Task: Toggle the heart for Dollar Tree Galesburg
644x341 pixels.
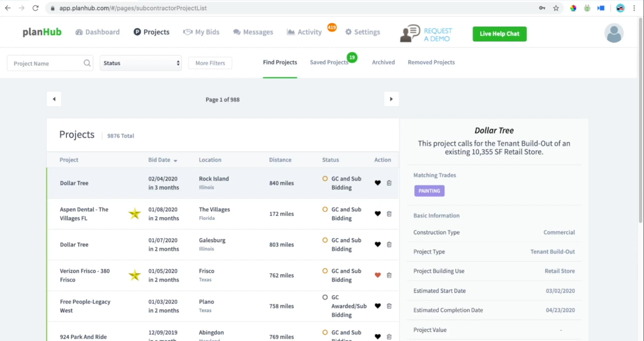Action: coord(378,244)
